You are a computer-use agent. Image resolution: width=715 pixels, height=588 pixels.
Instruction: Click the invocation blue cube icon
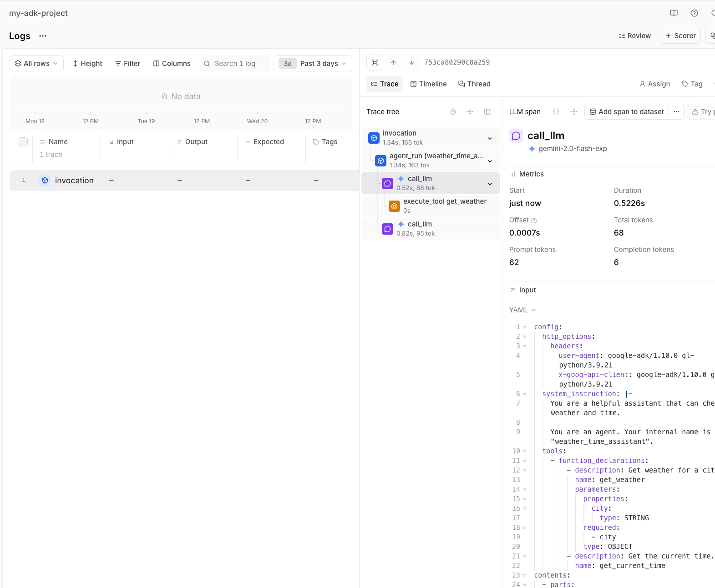[374, 138]
